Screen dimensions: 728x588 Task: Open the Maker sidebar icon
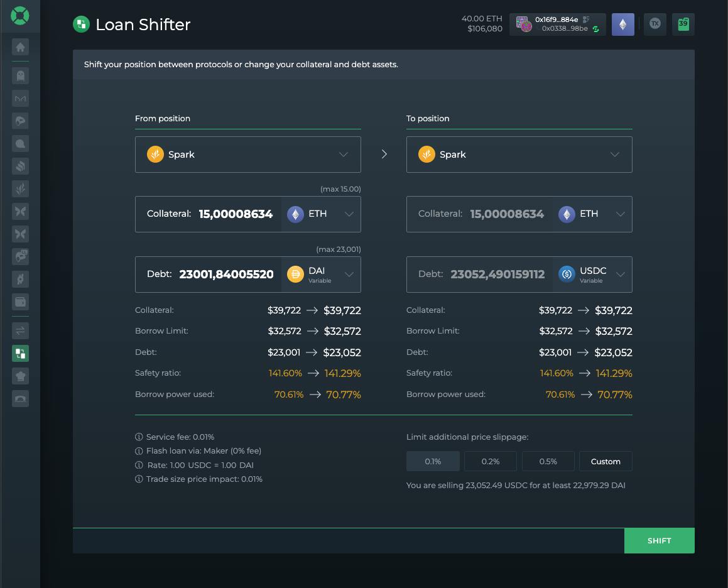(21, 99)
